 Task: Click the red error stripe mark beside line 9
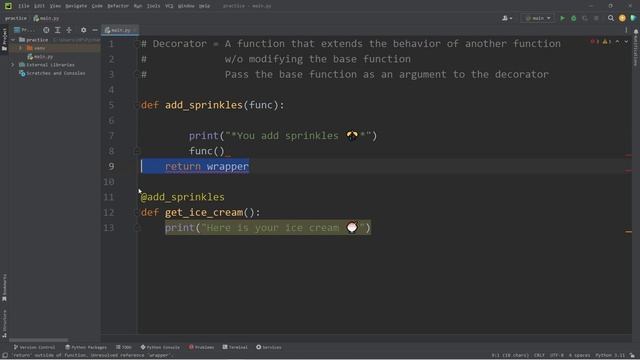tap(629, 171)
